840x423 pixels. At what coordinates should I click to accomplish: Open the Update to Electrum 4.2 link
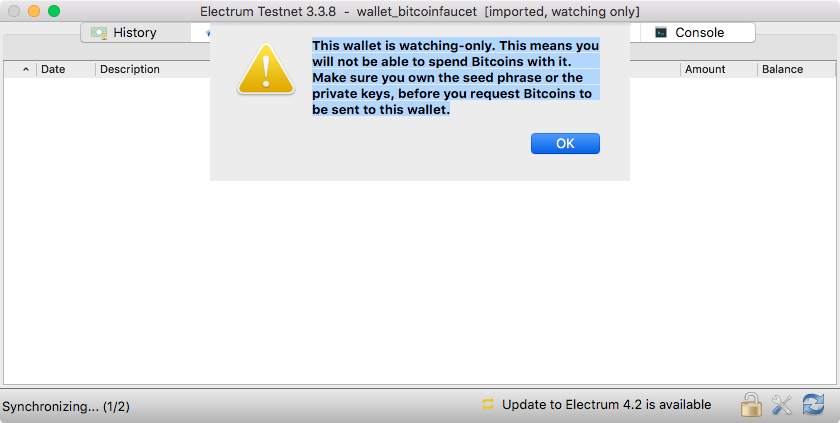(606, 405)
